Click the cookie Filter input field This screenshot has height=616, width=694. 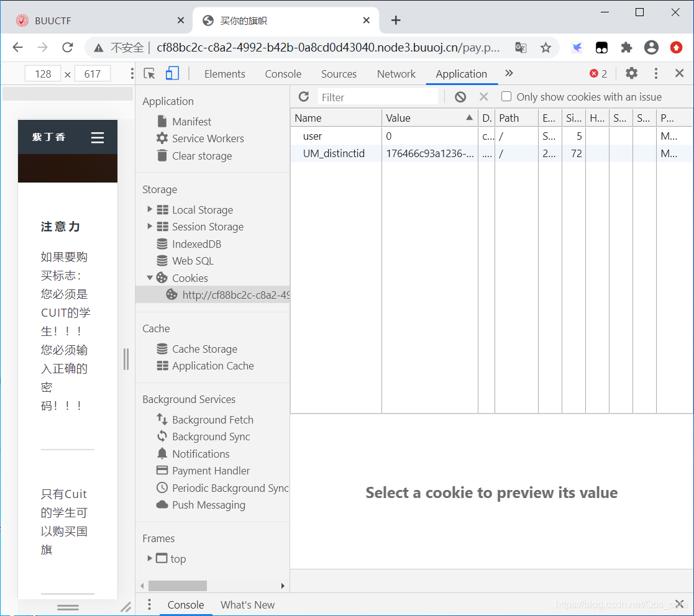378,97
